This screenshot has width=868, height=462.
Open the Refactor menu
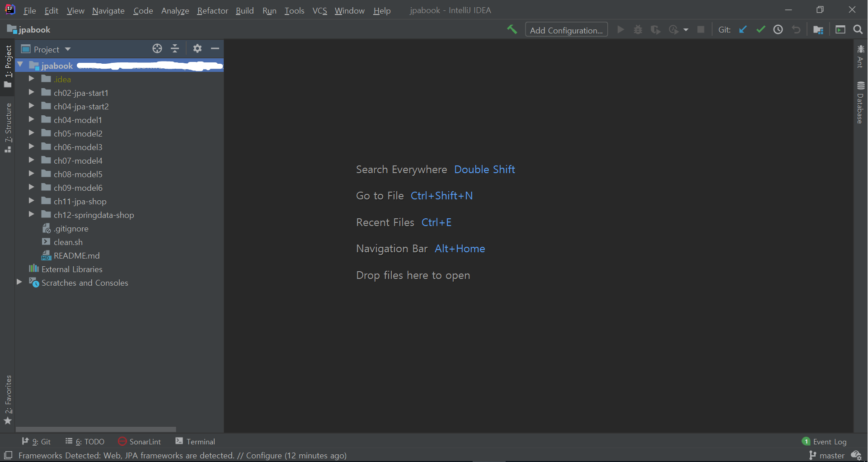tap(212, 10)
